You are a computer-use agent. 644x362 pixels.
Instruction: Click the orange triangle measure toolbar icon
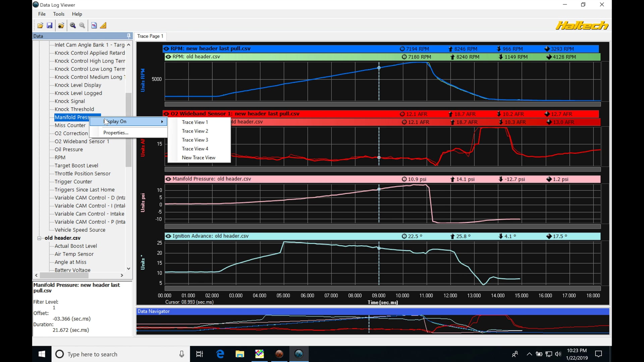coord(103,25)
